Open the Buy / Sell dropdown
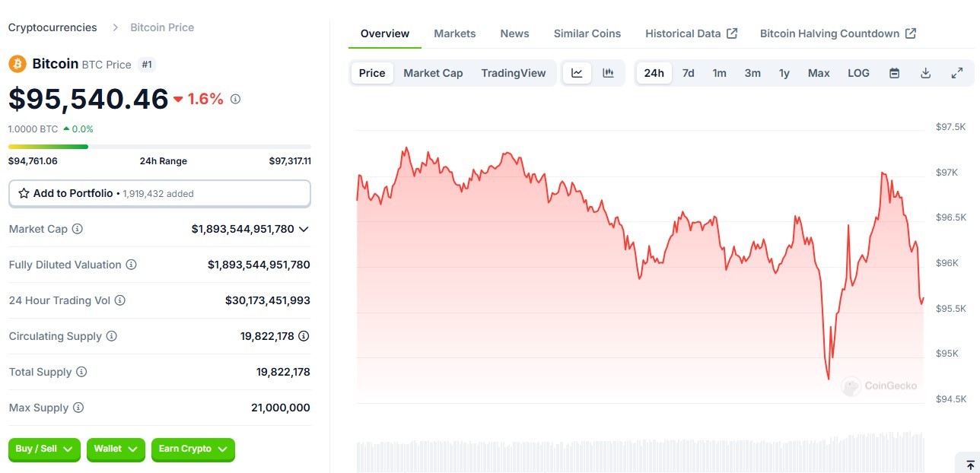The height and width of the screenshot is (473, 980). [x=45, y=449]
